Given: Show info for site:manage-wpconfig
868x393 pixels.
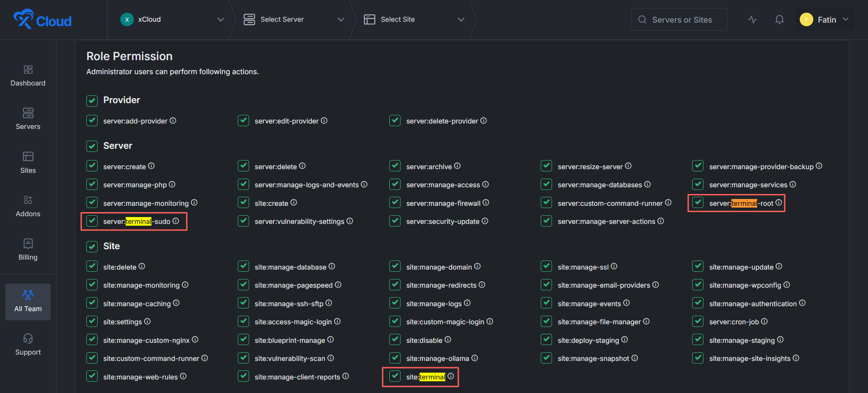Looking at the screenshot, I should click(787, 284).
